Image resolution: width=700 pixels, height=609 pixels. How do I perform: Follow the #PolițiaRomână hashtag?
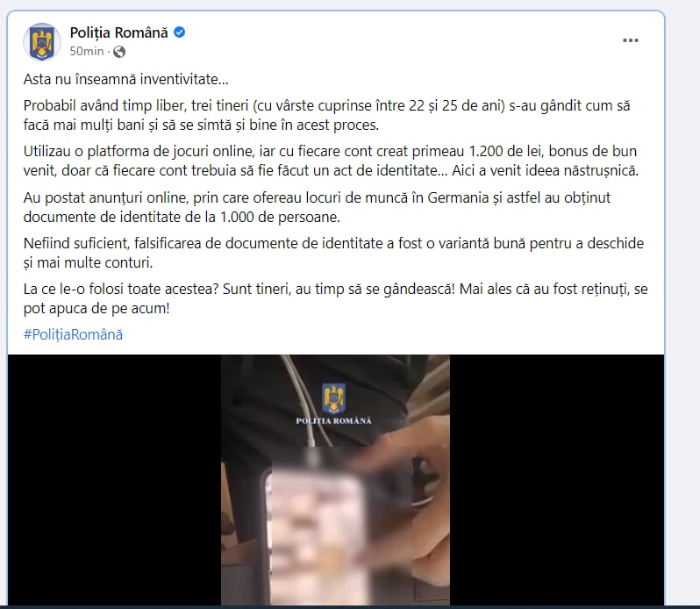coord(73,334)
